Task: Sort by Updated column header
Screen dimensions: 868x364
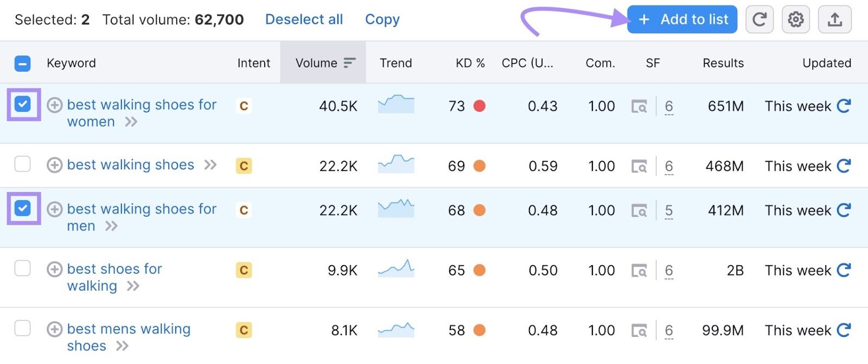Action: 827,63
